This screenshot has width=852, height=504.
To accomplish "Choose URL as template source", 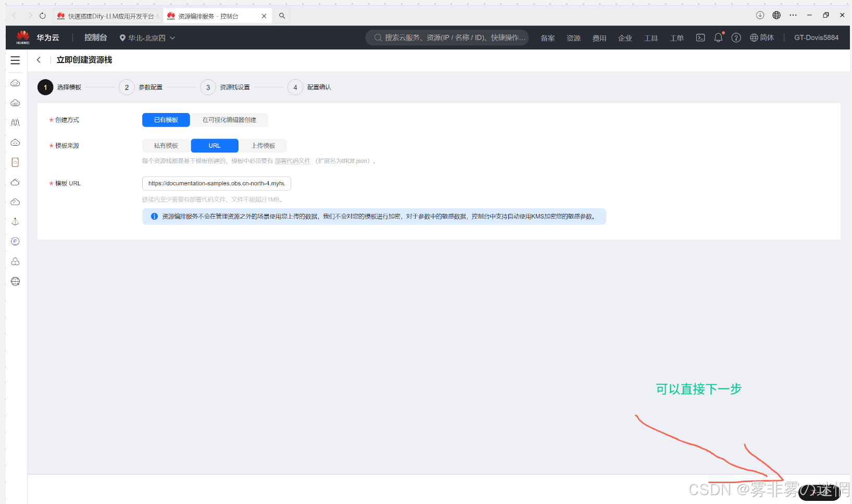I will [215, 146].
